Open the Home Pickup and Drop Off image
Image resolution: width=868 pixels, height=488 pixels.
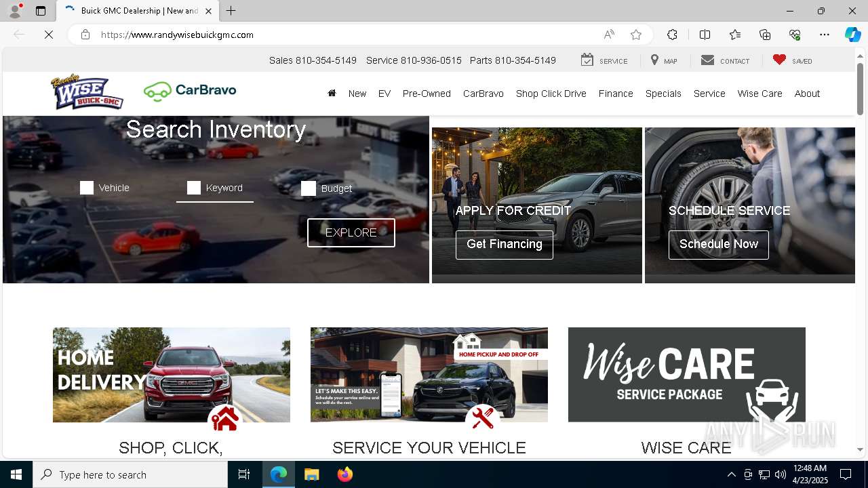click(x=429, y=375)
